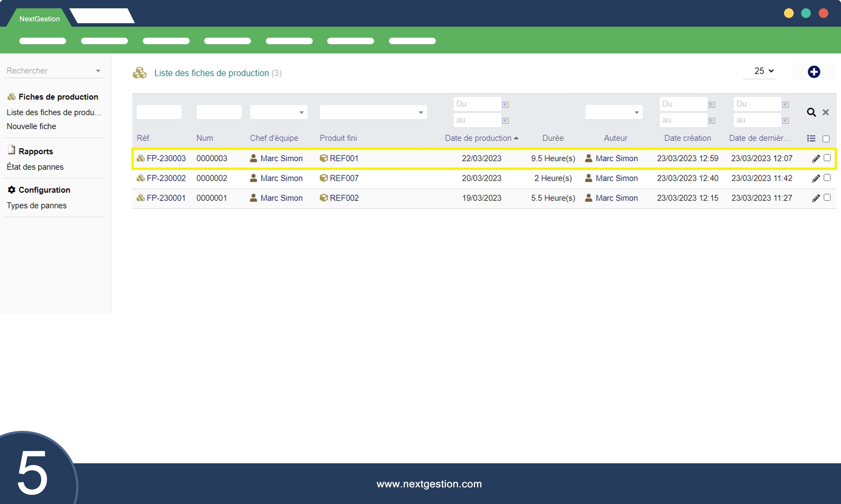The image size is (841, 504).
Task: Click the pencil edit icon for FP-230003
Action: point(816,159)
